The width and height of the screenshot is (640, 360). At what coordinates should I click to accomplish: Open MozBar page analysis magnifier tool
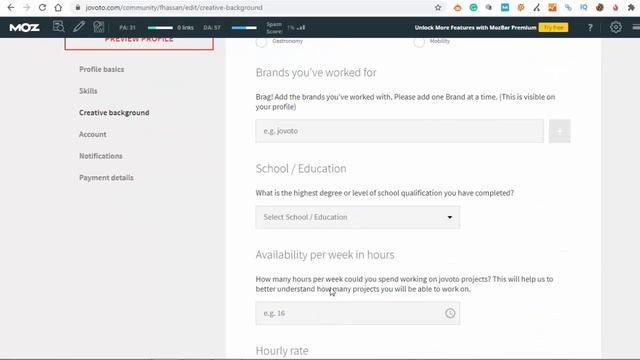coord(59,27)
